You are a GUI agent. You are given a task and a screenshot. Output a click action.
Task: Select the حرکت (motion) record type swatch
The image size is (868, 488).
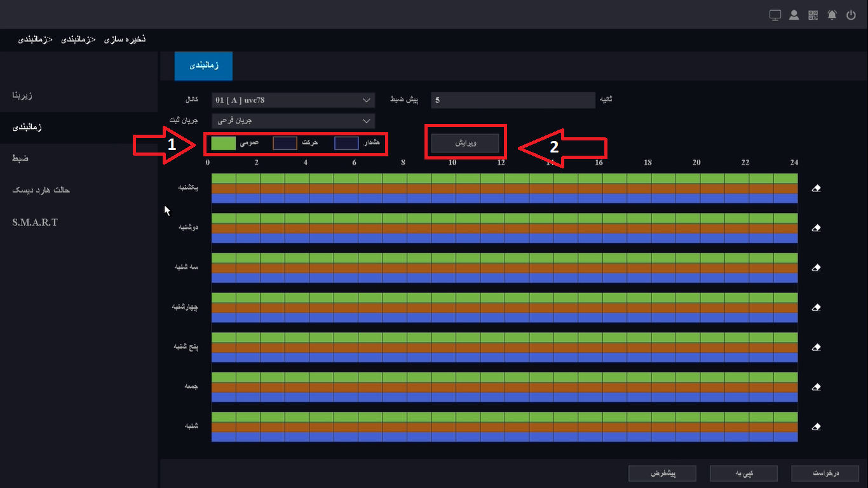click(285, 144)
